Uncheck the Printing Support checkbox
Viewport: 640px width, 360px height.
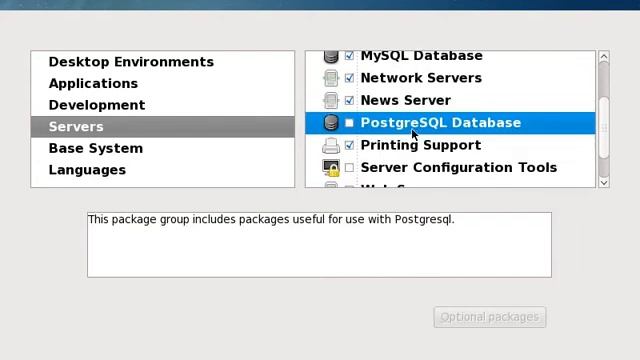point(349,145)
